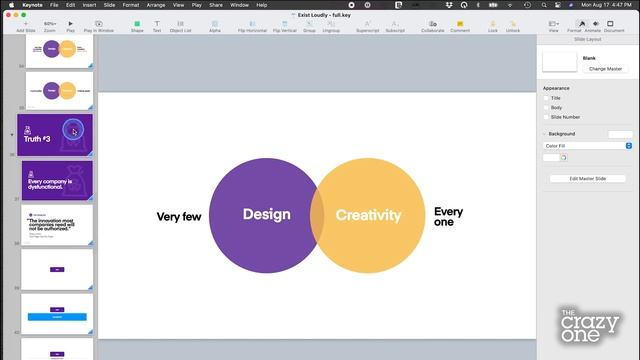Insert a shape with the Shape icon
The width and height of the screenshot is (640, 360).
coord(137,24)
